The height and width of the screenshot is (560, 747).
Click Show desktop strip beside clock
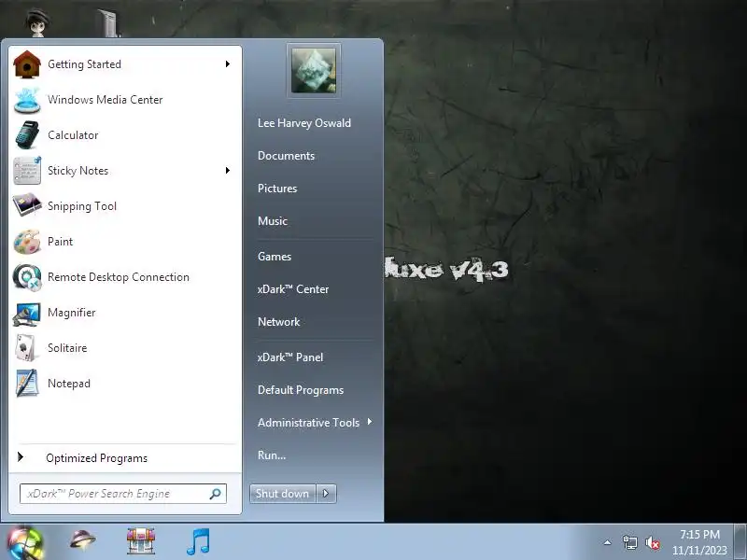click(x=740, y=542)
